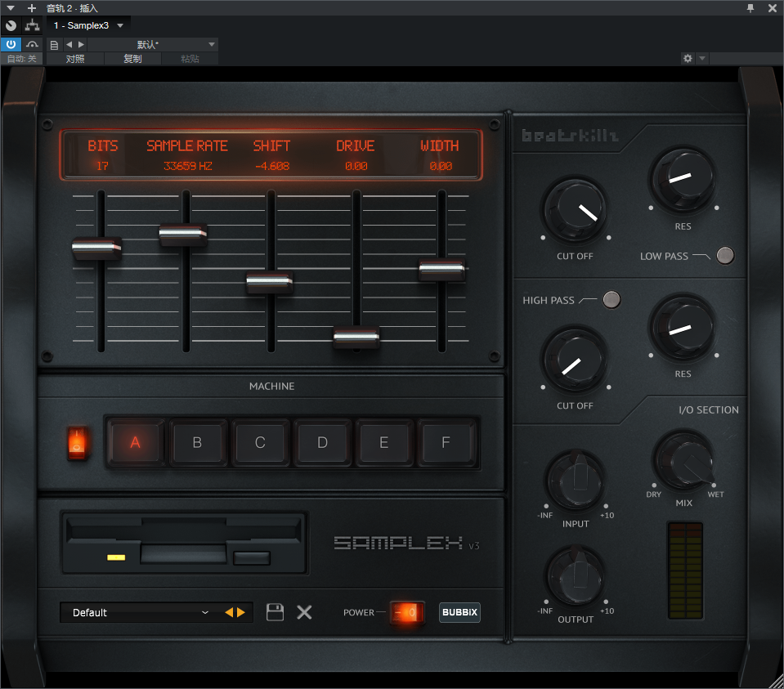Select machine E
784x689 pixels.
point(384,442)
